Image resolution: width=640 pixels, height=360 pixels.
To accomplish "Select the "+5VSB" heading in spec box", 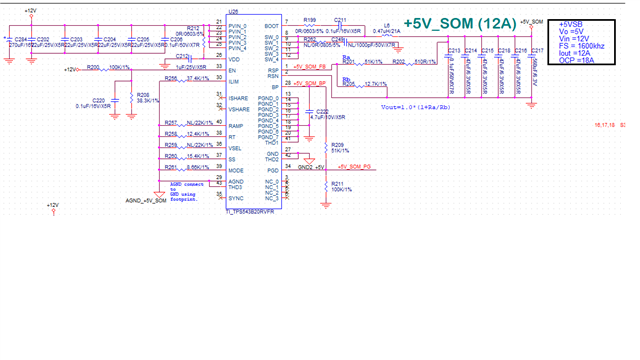I will (x=570, y=24).
